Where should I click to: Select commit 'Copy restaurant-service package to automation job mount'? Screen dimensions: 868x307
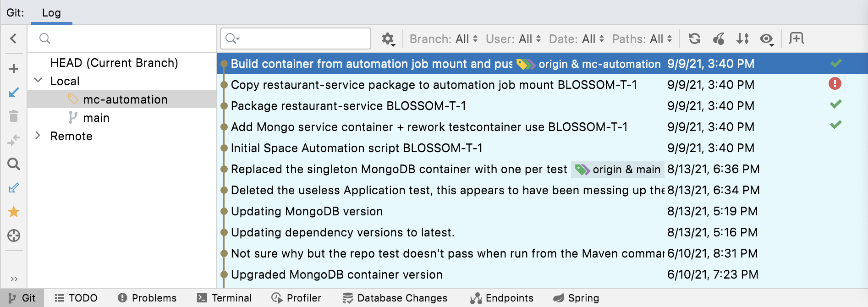pyautogui.click(x=543, y=85)
